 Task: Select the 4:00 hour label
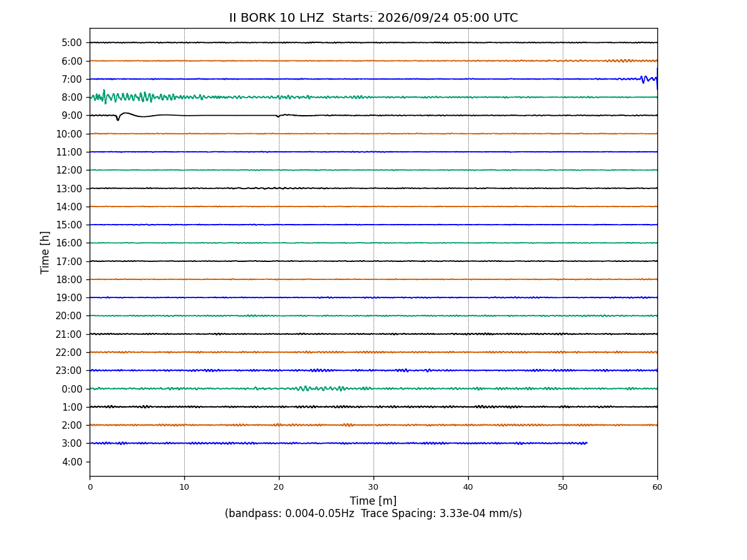click(72, 462)
